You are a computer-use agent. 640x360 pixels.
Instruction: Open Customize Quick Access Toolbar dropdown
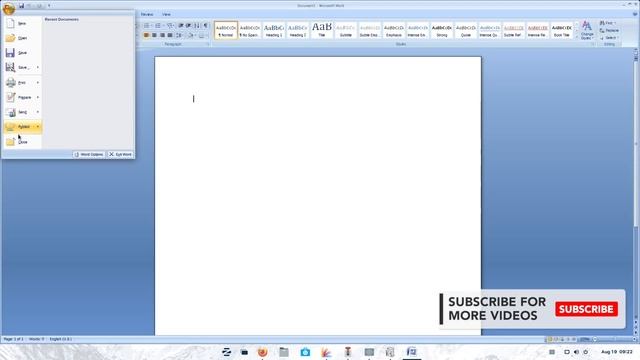point(49,6)
